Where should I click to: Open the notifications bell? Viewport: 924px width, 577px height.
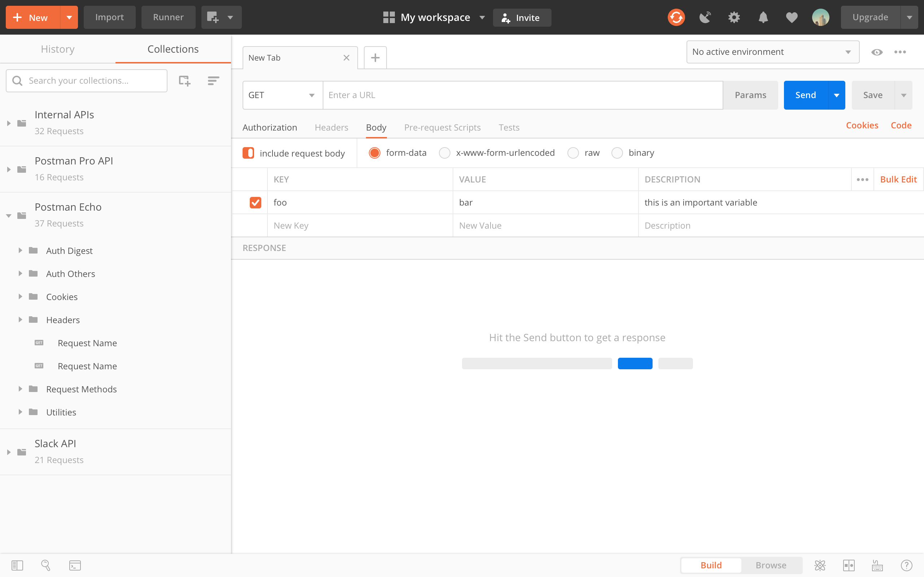click(x=763, y=18)
